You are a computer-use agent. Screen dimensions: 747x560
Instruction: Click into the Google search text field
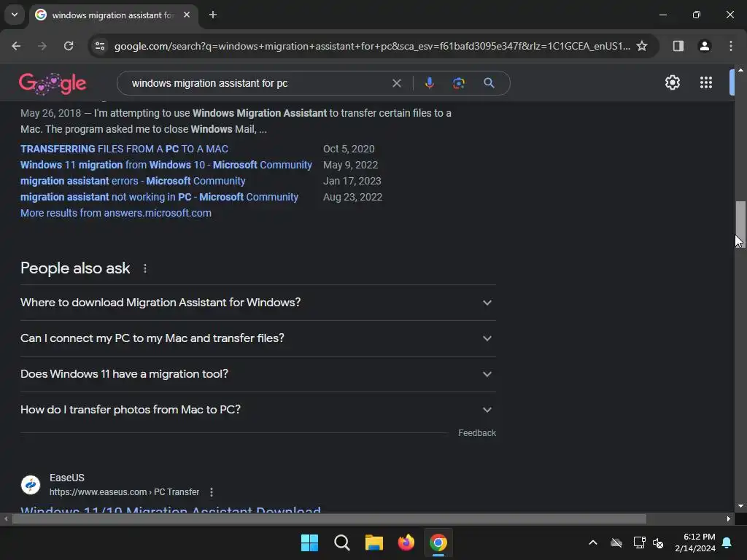point(258,83)
